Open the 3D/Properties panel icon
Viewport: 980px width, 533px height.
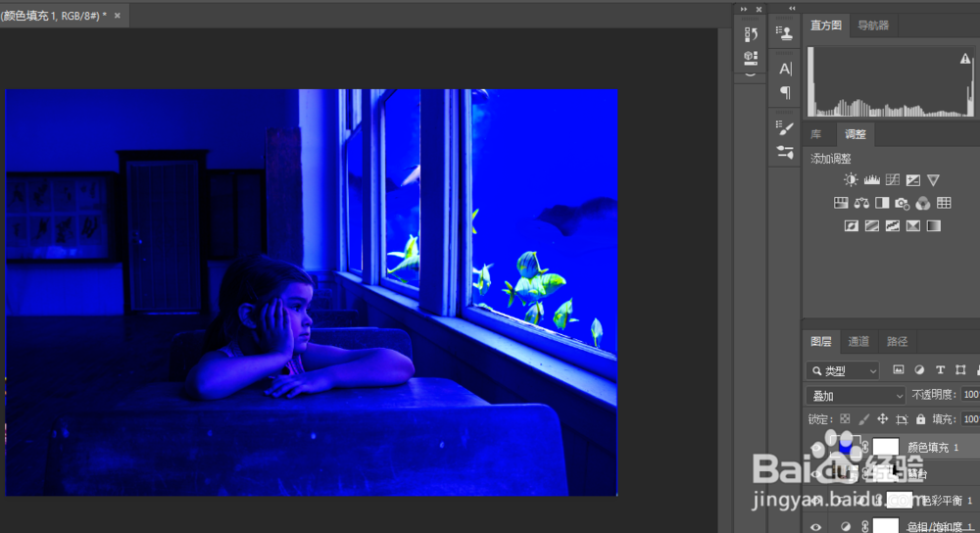pyautogui.click(x=751, y=58)
